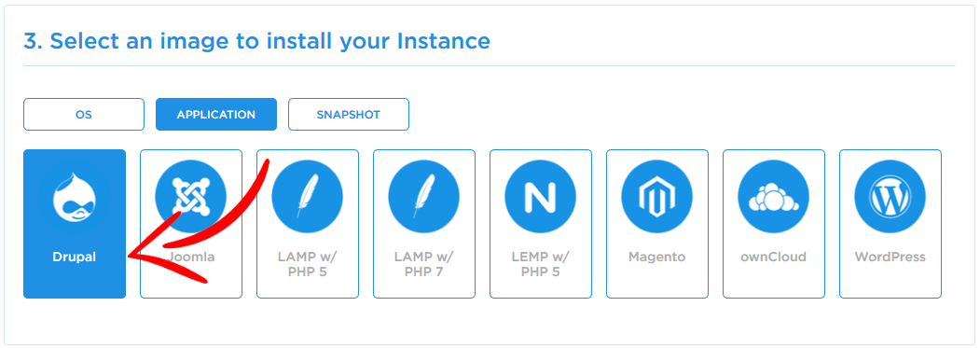Screen dimensions: 980x348
Task: Click the 'Select an image' section heading
Action: (256, 41)
